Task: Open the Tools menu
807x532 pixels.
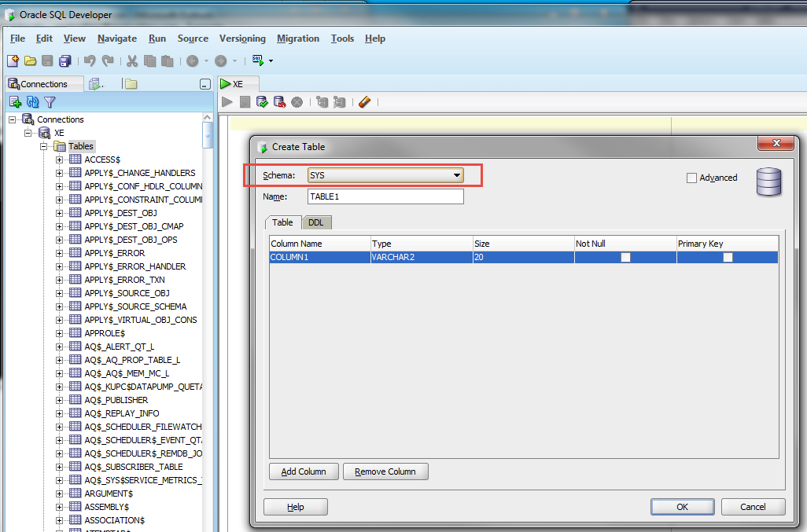Action: point(342,39)
